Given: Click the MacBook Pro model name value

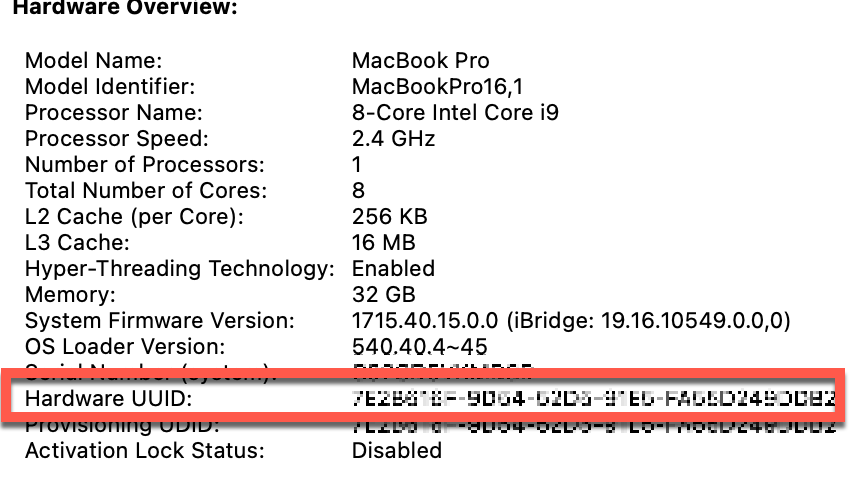Looking at the screenshot, I should 420,61.
